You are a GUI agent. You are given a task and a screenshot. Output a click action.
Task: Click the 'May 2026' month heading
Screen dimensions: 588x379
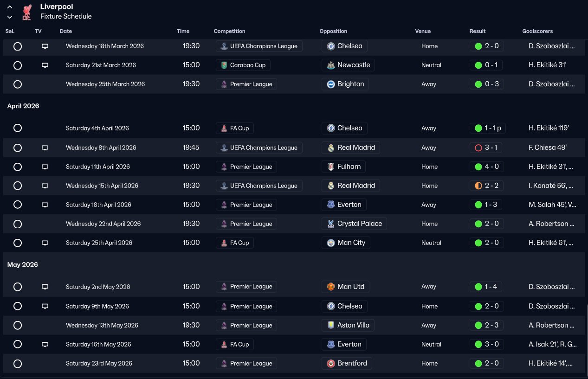(23, 265)
